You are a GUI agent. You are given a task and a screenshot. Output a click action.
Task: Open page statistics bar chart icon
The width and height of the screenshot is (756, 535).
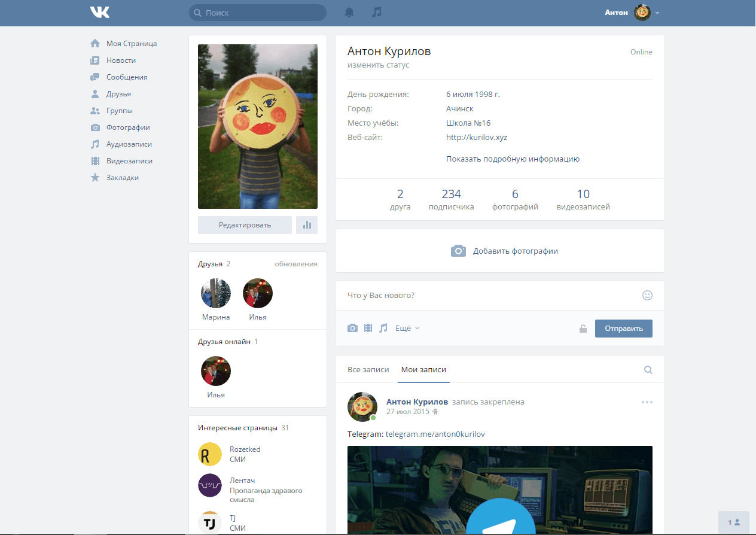point(307,225)
